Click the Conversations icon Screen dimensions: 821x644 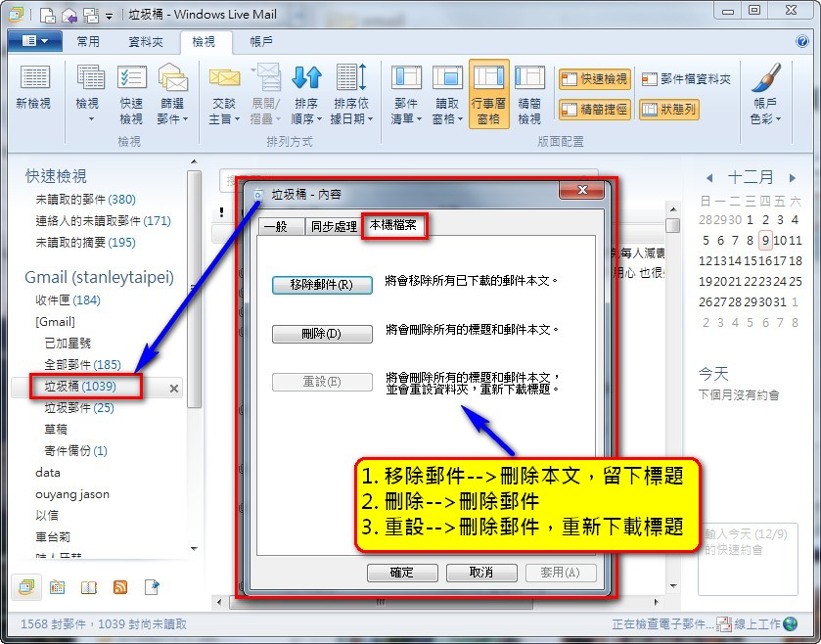(224, 77)
